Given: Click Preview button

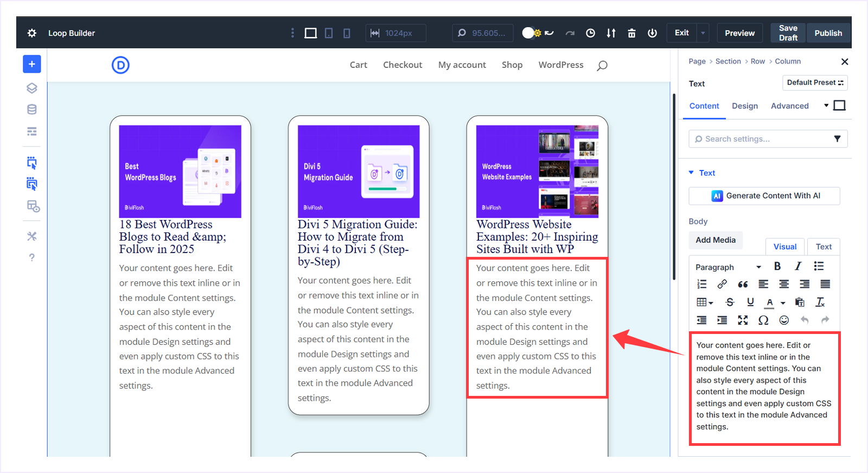Looking at the screenshot, I should tap(740, 33).
